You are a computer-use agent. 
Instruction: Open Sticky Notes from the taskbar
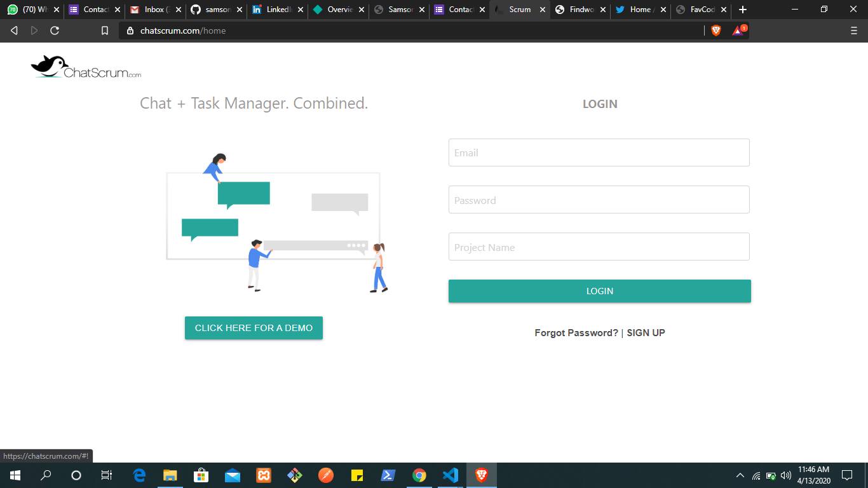pos(357,475)
